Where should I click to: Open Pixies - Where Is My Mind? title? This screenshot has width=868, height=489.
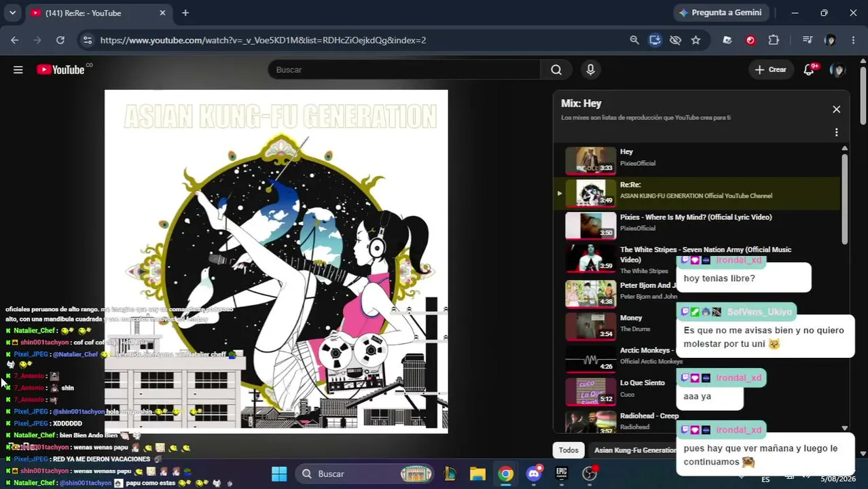695,217
